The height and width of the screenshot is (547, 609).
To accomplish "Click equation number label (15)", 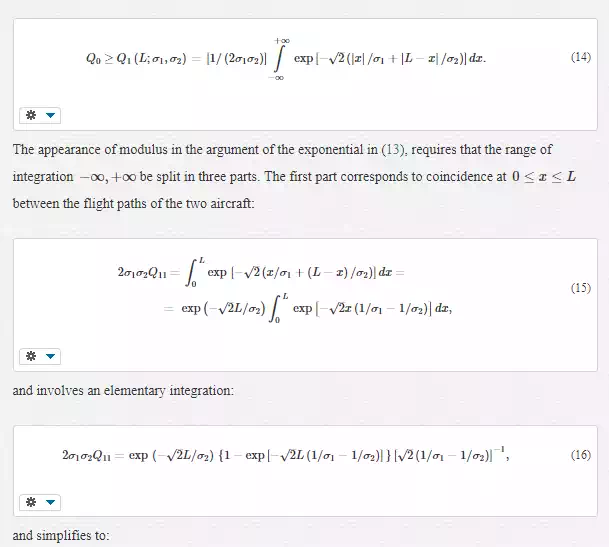I will tap(580, 288).
